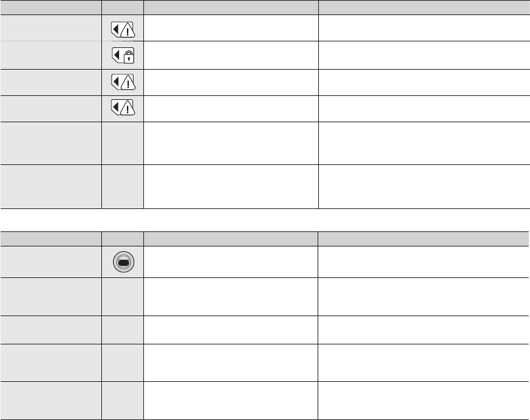The height and width of the screenshot is (420, 530).
Task: Click the locked memory card icon
Action: click(x=122, y=56)
